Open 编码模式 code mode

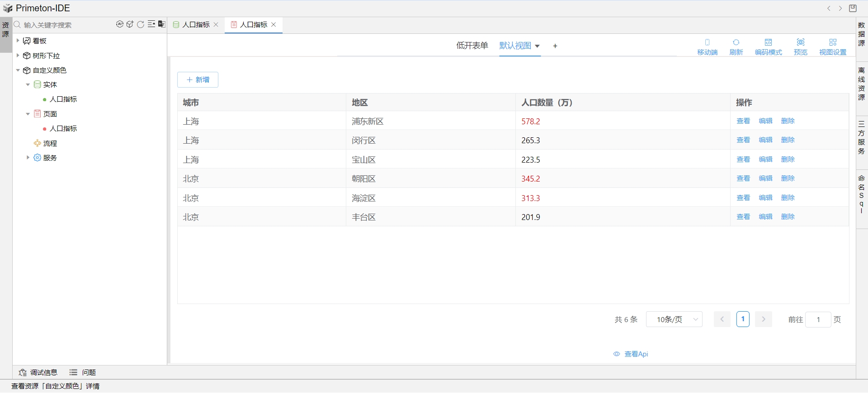[x=768, y=47]
